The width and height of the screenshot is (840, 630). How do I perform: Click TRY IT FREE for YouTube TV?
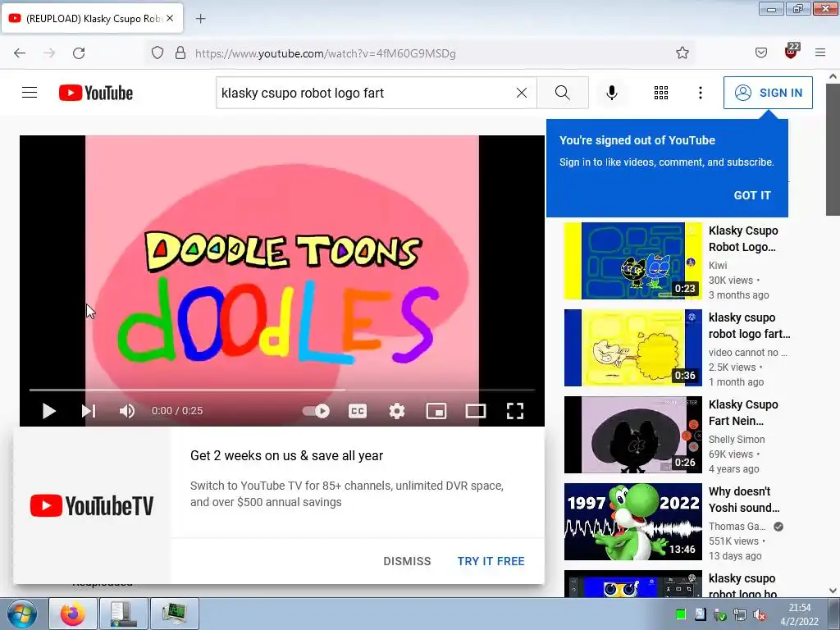coord(491,561)
